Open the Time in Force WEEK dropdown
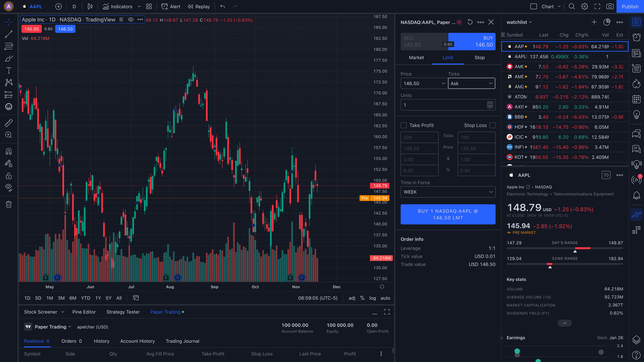 pyautogui.click(x=448, y=192)
